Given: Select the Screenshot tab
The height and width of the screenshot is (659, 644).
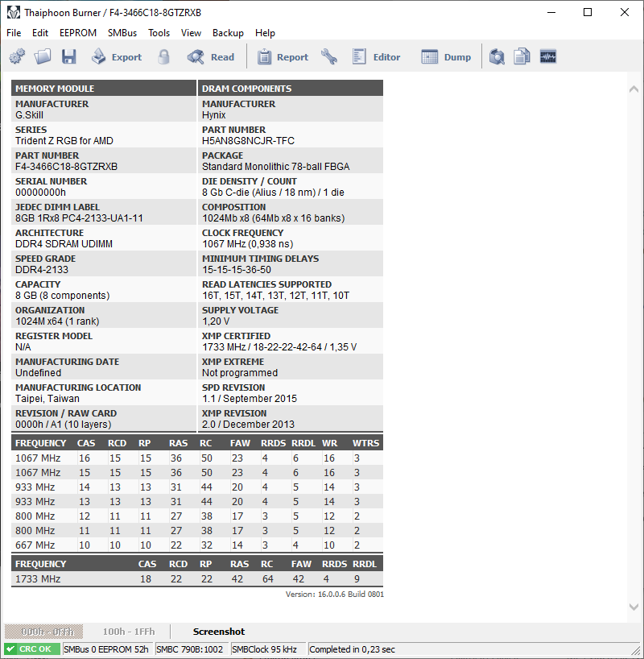Looking at the screenshot, I should [x=219, y=632].
